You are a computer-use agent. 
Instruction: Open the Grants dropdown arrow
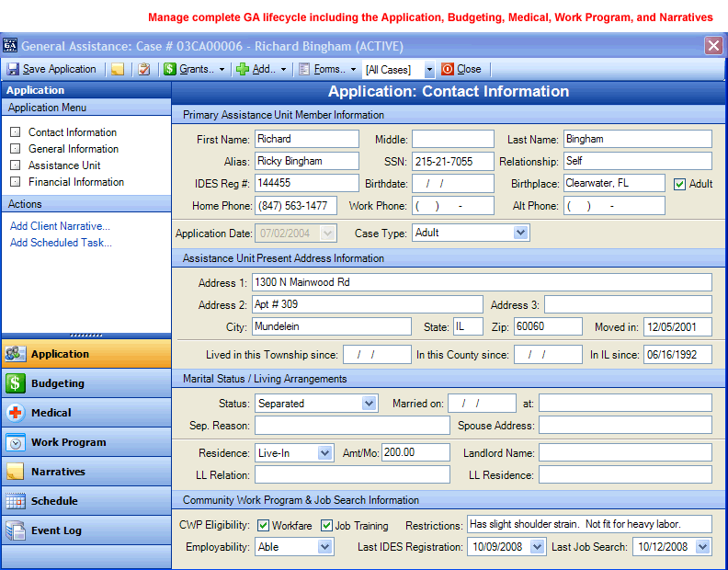[222, 70]
